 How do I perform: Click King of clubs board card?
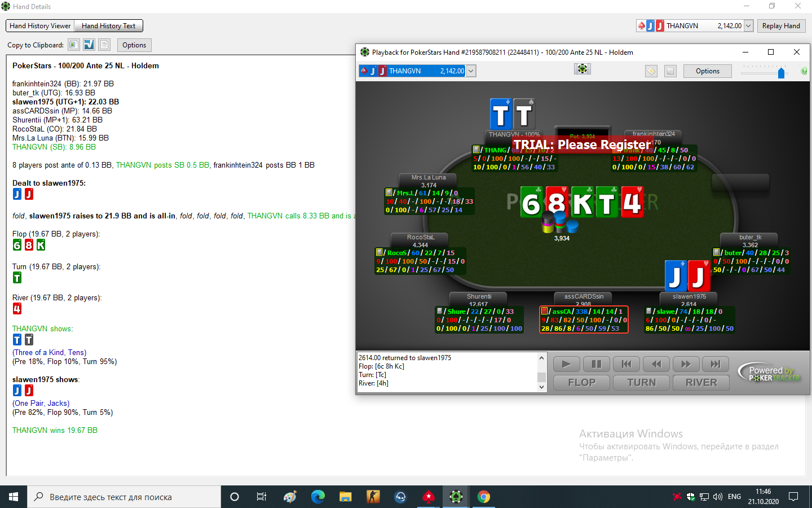pyautogui.click(x=582, y=202)
